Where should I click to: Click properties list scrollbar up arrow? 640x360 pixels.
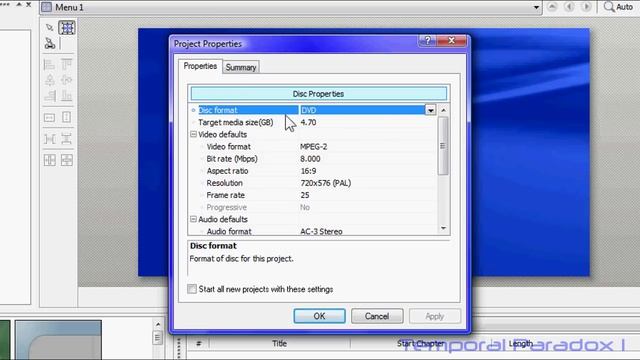click(443, 110)
